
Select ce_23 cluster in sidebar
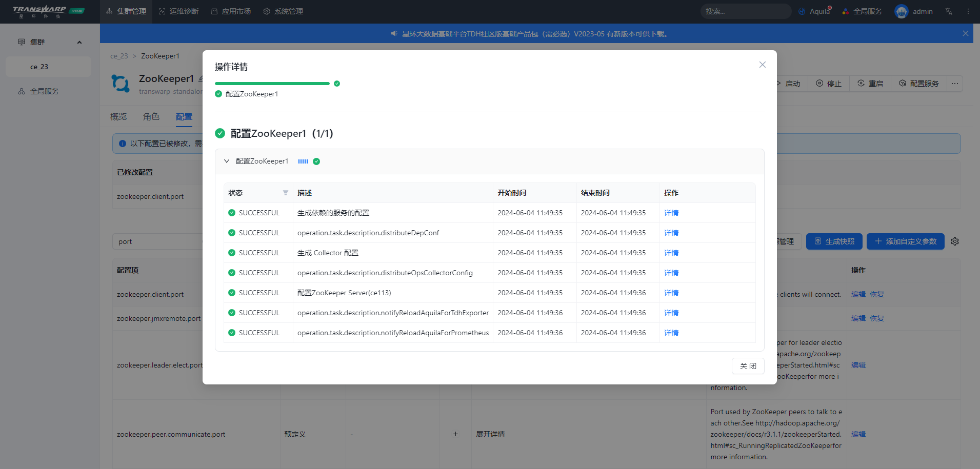(48, 67)
